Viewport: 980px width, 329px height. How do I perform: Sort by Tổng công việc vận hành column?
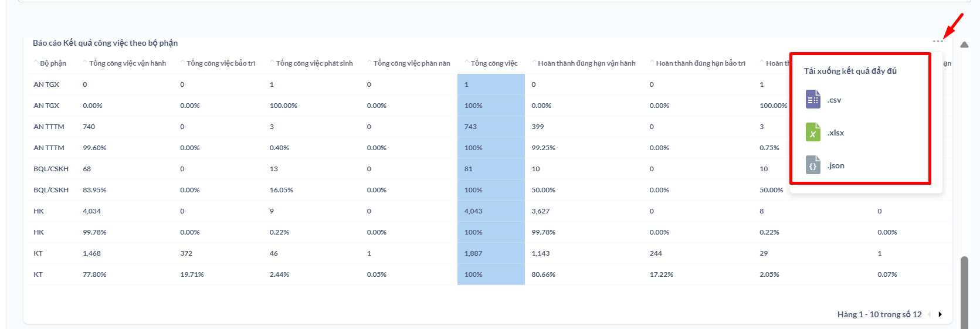[127, 63]
